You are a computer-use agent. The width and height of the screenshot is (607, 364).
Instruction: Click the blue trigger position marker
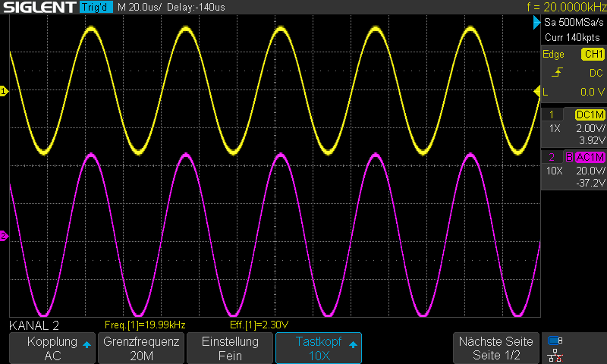536,25
